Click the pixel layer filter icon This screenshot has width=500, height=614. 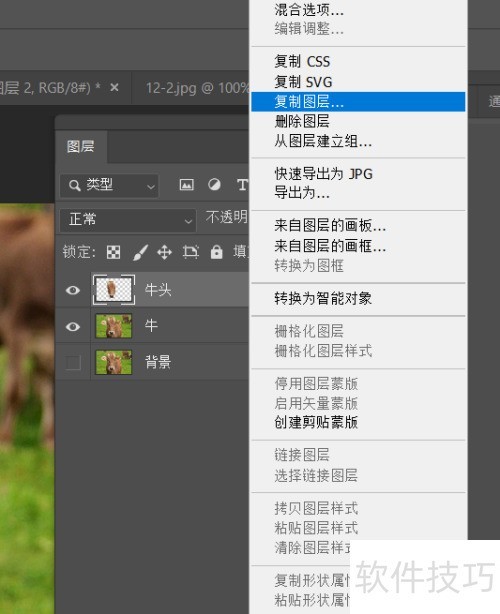point(187,184)
